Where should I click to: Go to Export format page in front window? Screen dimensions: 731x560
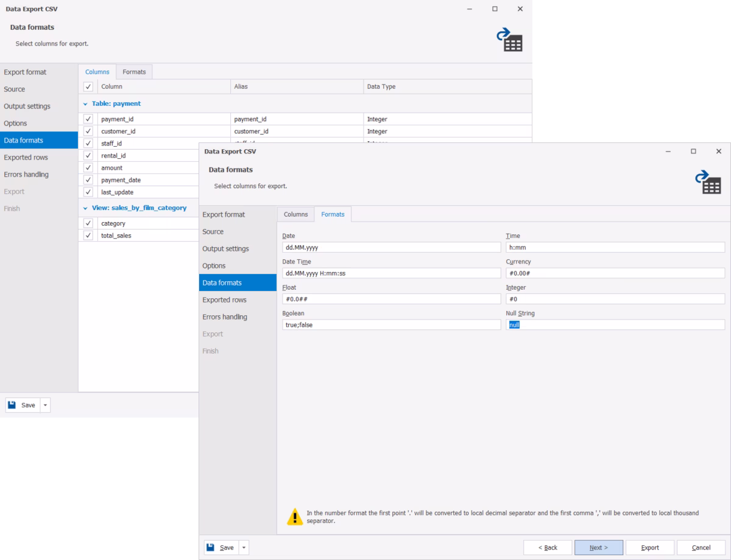click(x=238, y=215)
